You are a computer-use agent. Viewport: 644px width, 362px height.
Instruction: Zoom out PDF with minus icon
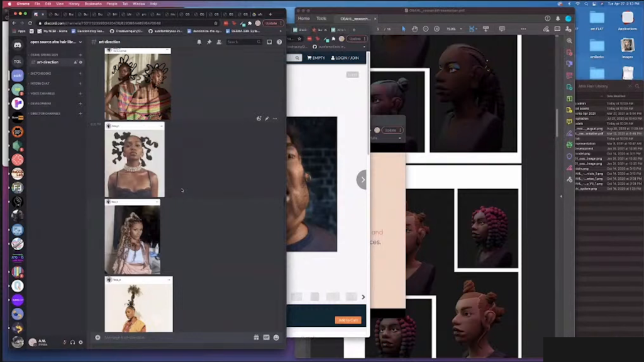[x=426, y=29]
